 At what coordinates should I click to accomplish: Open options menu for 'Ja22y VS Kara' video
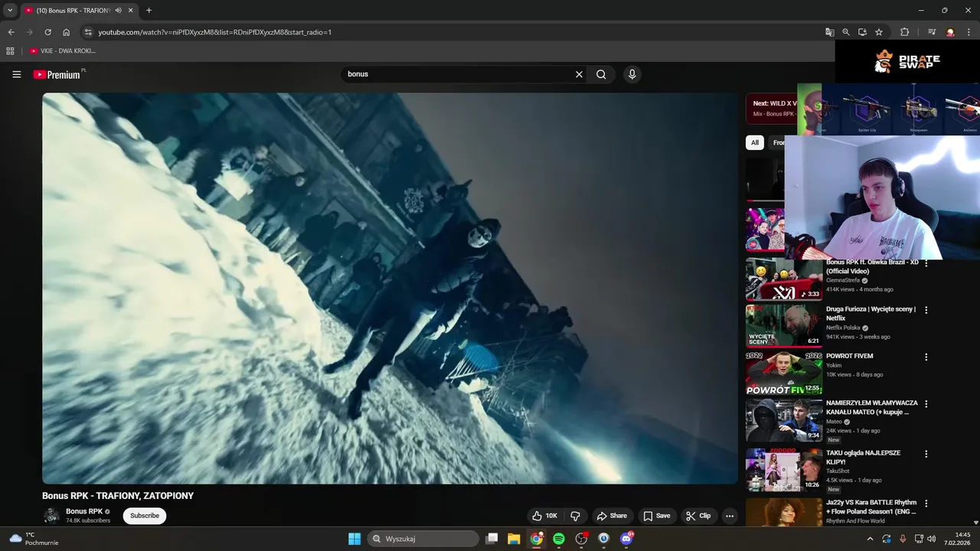tap(926, 504)
